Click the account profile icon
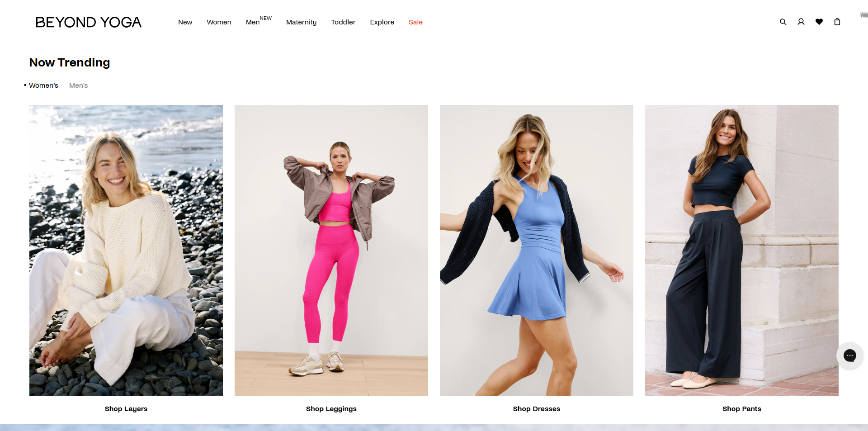 pyautogui.click(x=801, y=22)
